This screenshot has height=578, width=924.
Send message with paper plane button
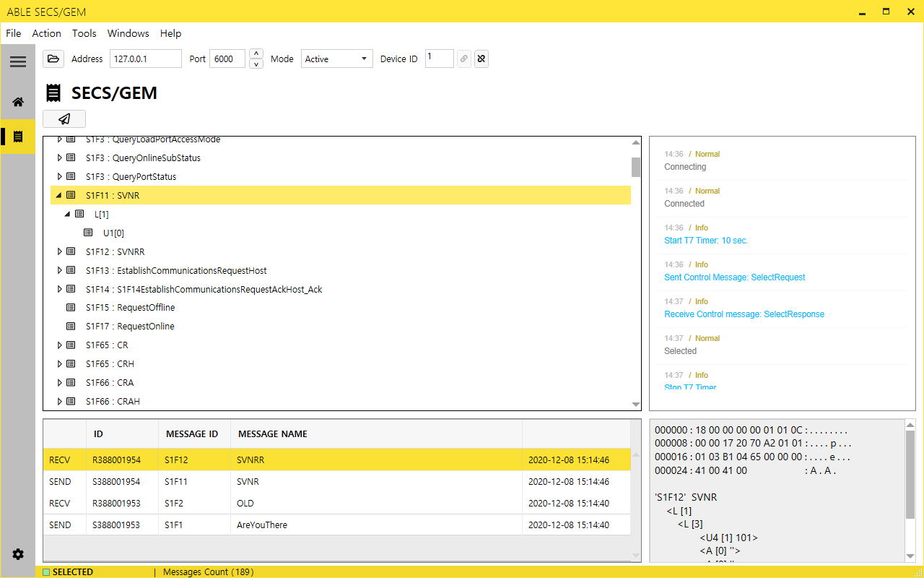64,119
